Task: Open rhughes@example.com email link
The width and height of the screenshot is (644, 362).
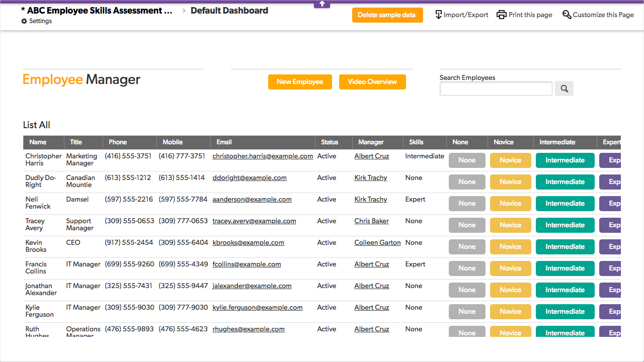Action: tap(249, 329)
